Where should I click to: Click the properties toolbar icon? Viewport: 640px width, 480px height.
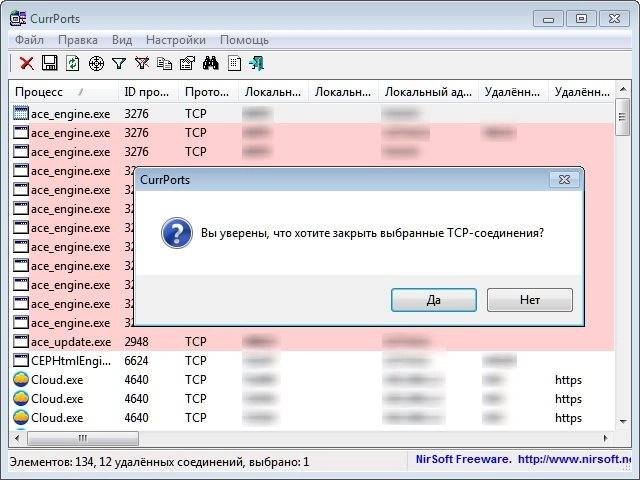tap(187, 63)
